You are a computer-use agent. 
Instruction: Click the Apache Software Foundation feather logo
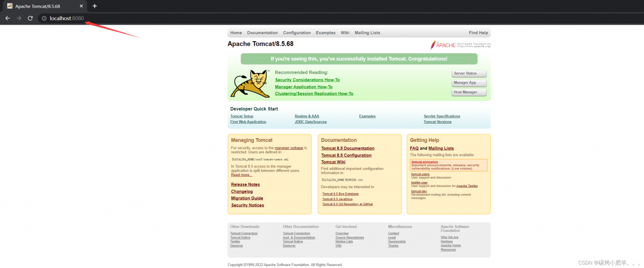point(460,45)
